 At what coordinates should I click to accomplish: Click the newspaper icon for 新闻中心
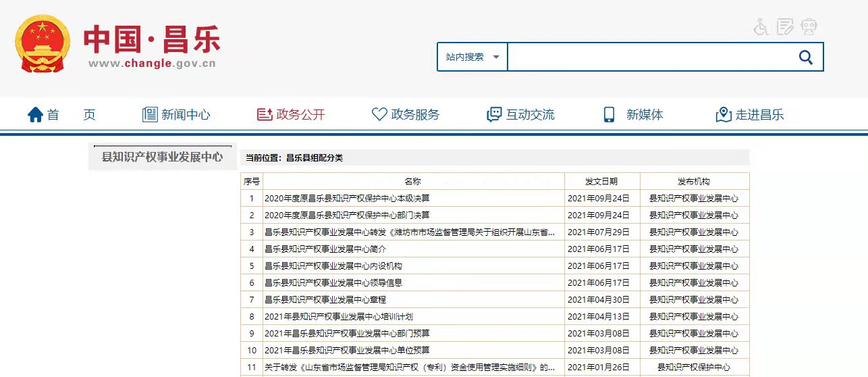149,115
